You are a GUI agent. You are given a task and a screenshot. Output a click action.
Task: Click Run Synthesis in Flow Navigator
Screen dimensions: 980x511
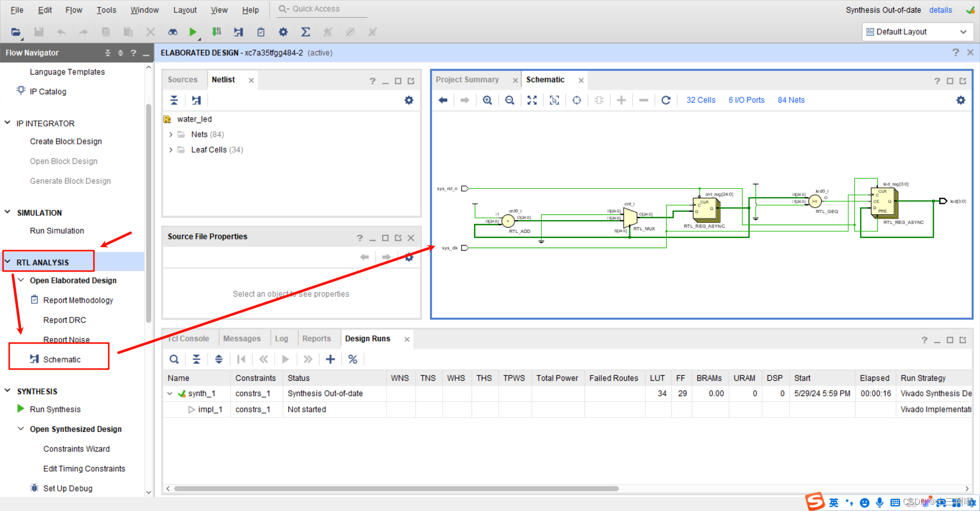point(55,409)
